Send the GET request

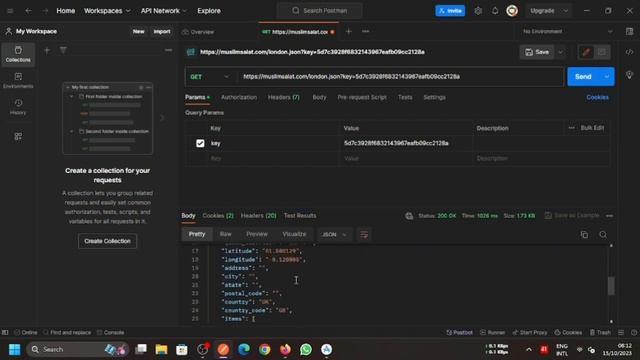(x=583, y=77)
